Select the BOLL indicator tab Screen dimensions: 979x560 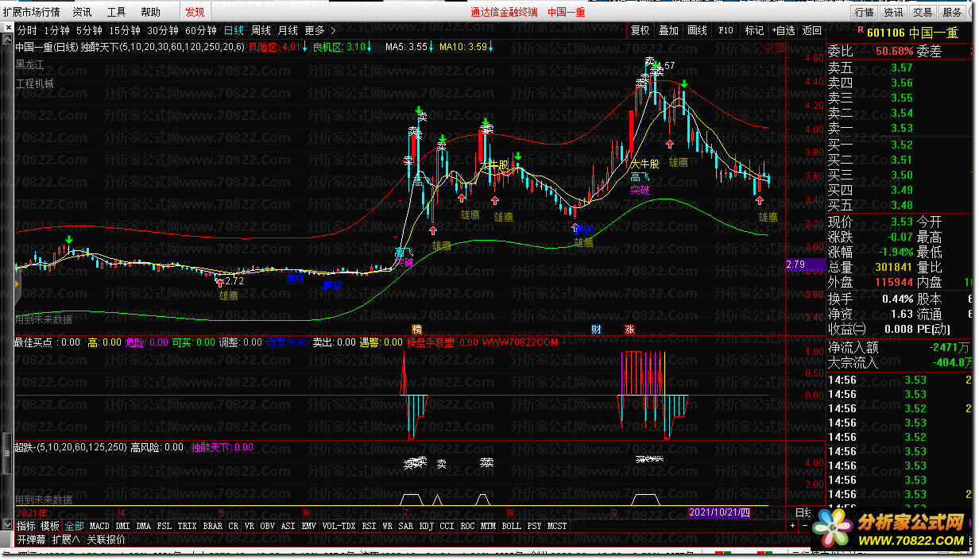[511, 526]
